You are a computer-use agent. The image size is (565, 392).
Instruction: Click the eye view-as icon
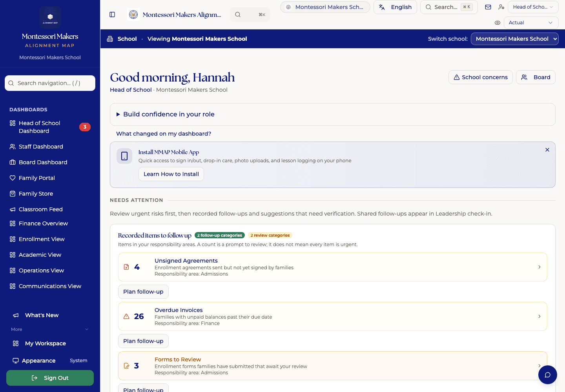[498, 23]
